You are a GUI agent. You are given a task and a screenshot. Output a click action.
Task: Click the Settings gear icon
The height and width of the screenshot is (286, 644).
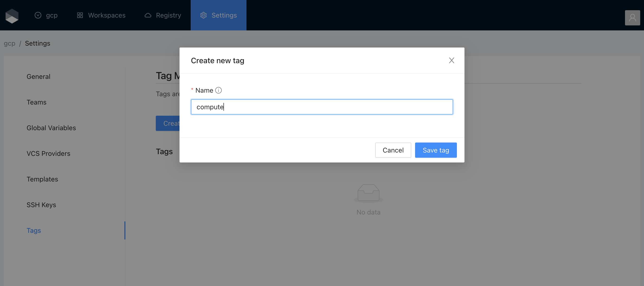203,15
